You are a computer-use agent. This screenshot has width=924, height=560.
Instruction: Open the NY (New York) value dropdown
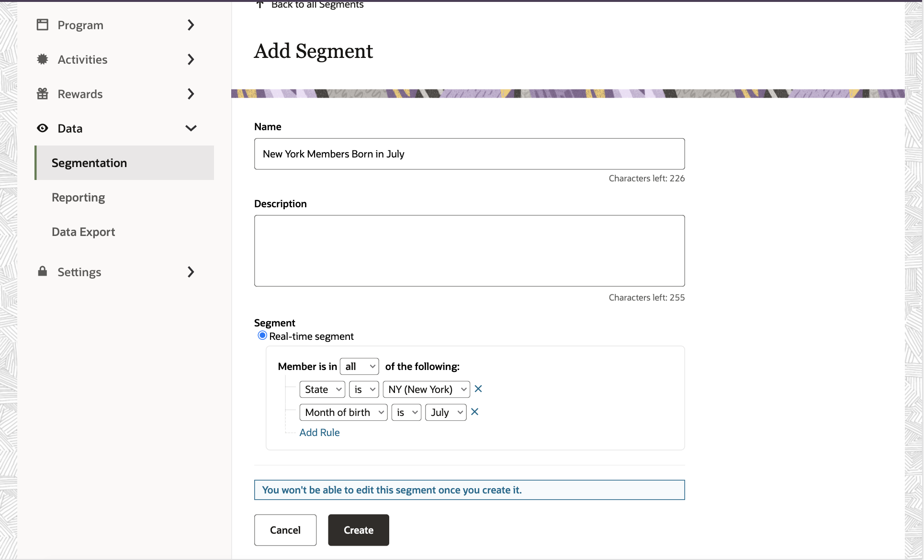coord(426,389)
